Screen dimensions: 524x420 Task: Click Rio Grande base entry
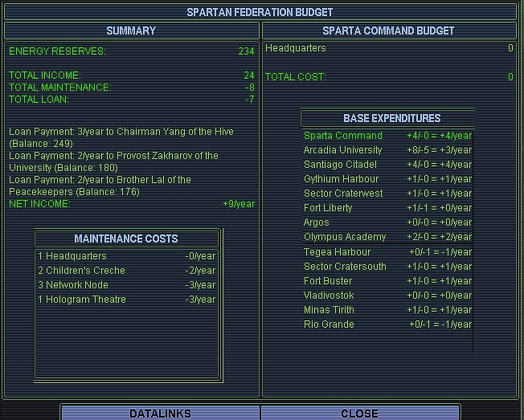coord(387,324)
